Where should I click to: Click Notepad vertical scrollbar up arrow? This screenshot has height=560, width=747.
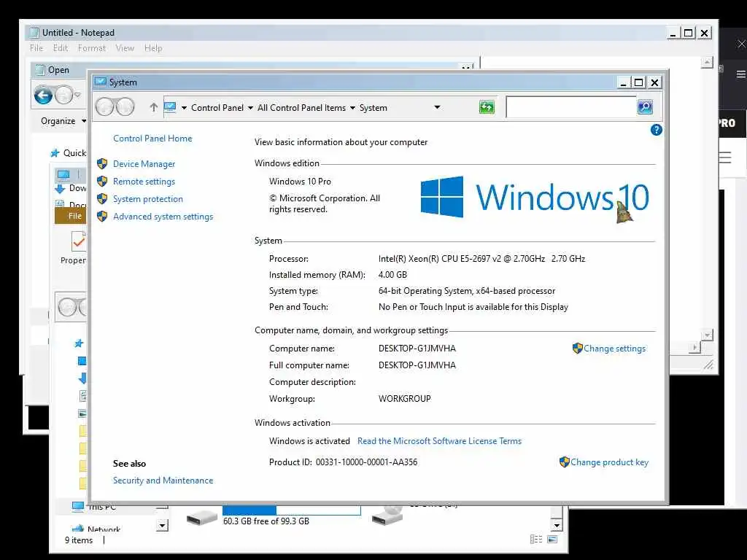(x=707, y=63)
